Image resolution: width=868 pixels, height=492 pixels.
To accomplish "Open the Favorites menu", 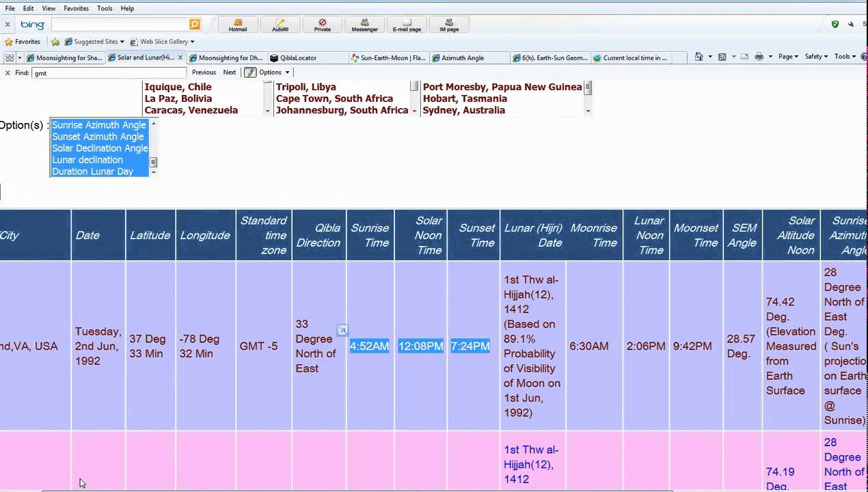I will coord(76,8).
